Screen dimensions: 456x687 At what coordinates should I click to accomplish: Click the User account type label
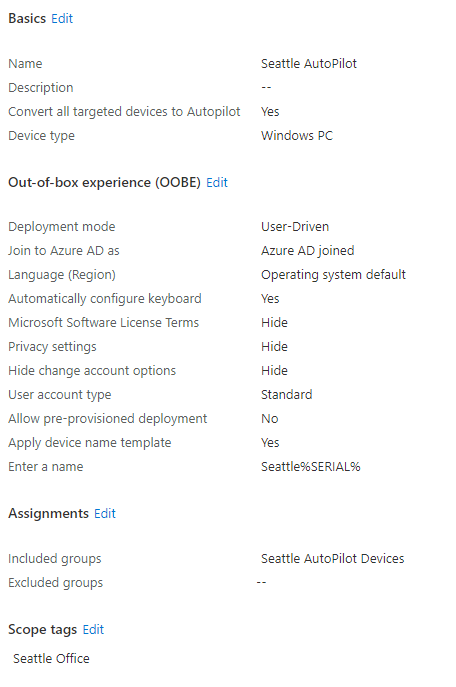[x=60, y=395]
